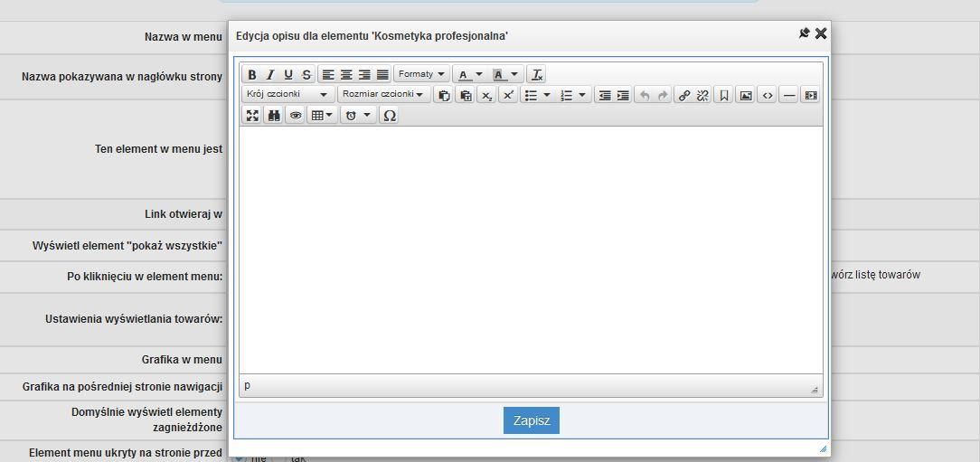Align text left
980x462 pixels.
[x=328, y=74]
